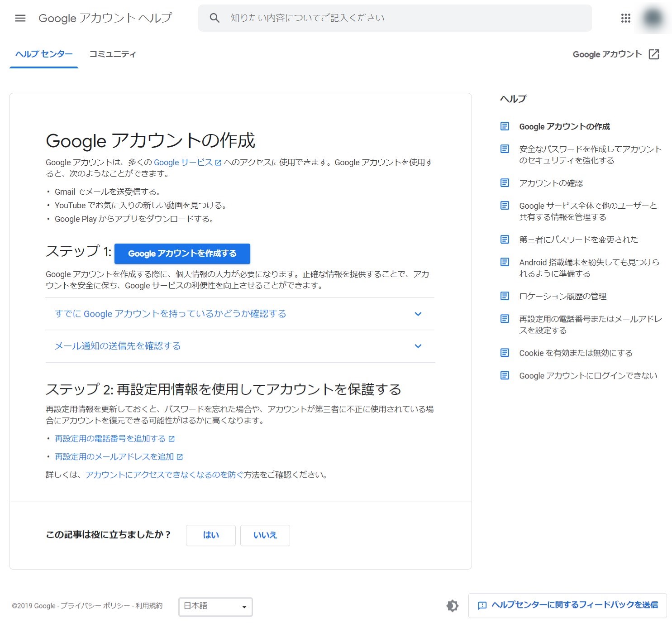Click external icon after Google サービス link
Viewport: 672px width, 628px height.
218,163
